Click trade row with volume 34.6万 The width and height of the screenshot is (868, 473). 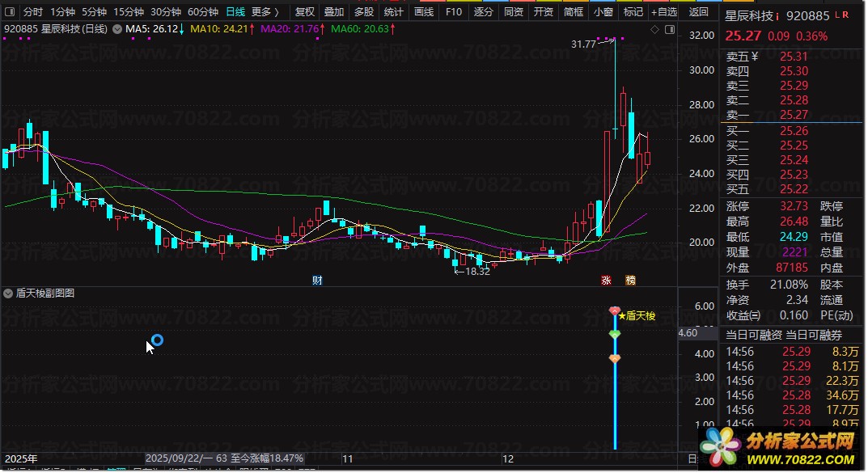click(x=792, y=395)
